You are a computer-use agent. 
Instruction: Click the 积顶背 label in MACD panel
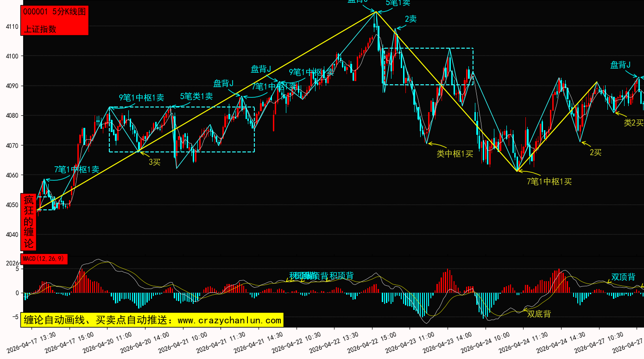coord(341,276)
